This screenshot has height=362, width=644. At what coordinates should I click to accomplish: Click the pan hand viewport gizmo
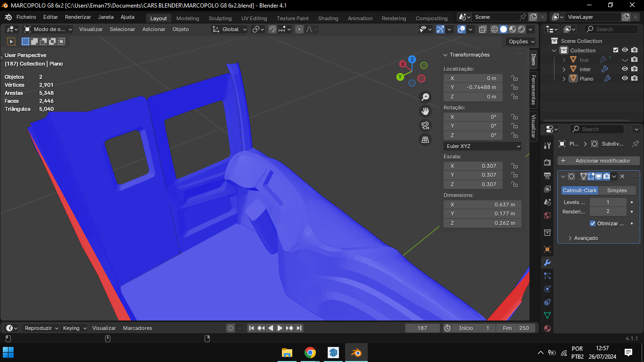pos(425,111)
